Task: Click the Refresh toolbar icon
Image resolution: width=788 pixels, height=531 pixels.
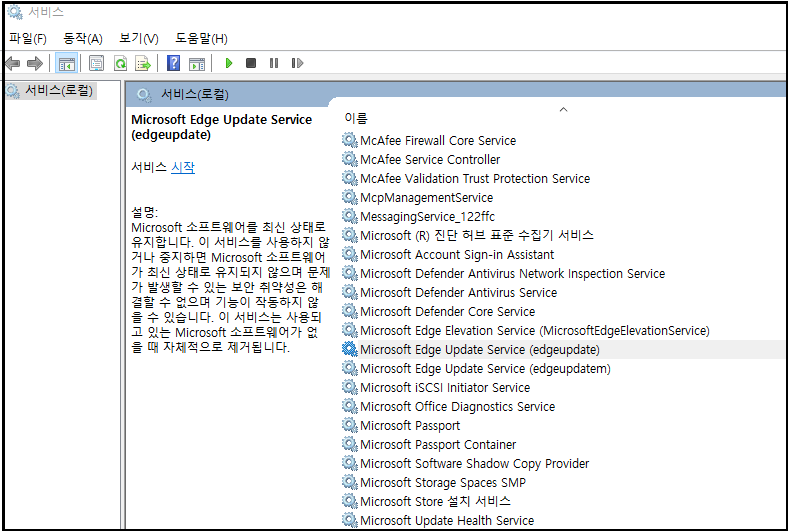Action: point(120,63)
